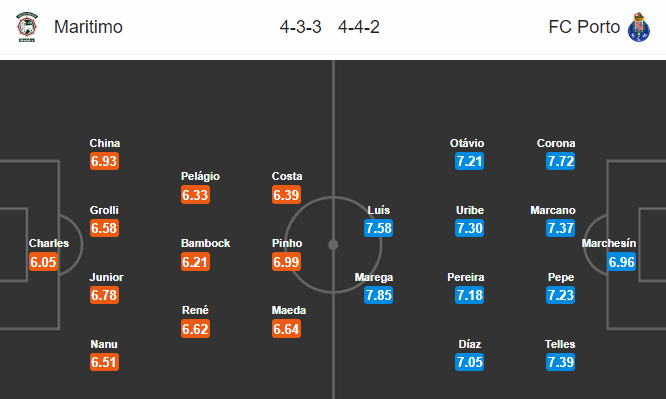Image resolution: width=666 pixels, height=399 pixels.
Task: Click Telles's 7.39 rating badge
Action: [x=561, y=362]
